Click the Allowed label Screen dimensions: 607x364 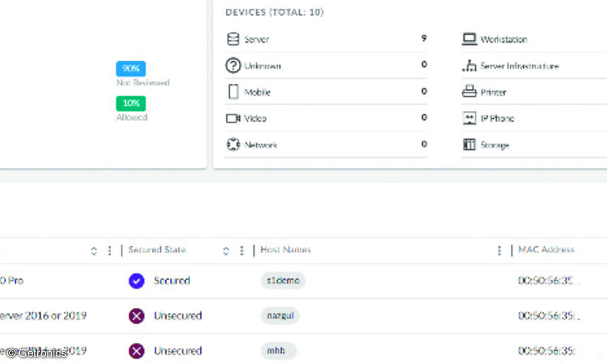(x=132, y=117)
